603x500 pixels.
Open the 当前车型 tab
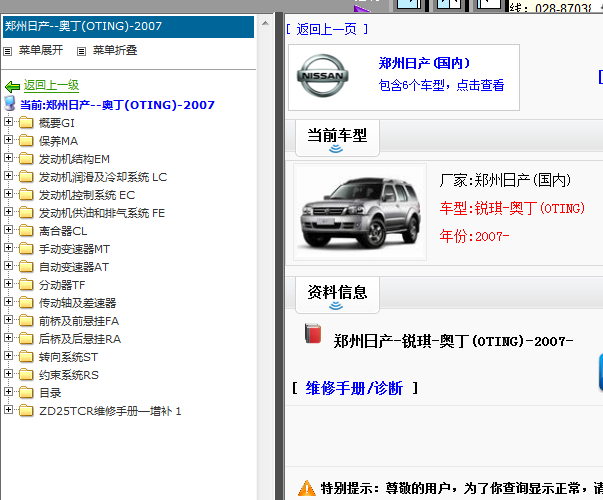click(337, 138)
